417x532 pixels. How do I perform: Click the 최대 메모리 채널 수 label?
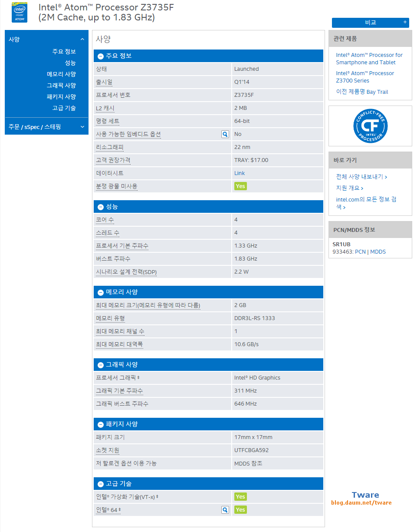[x=120, y=331]
